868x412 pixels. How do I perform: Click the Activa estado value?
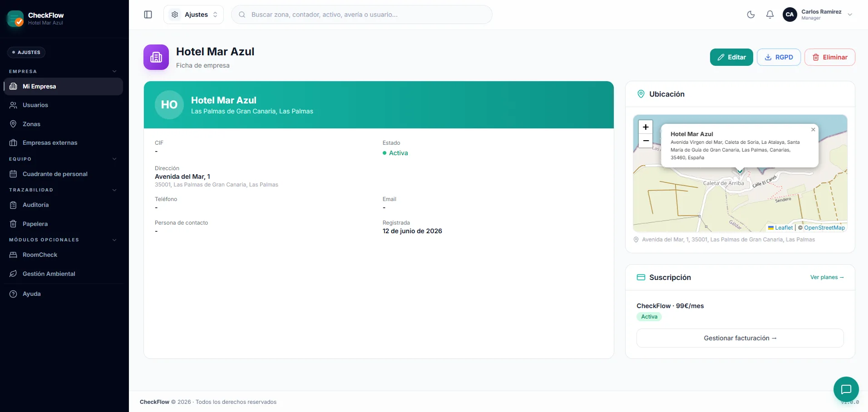(x=395, y=153)
